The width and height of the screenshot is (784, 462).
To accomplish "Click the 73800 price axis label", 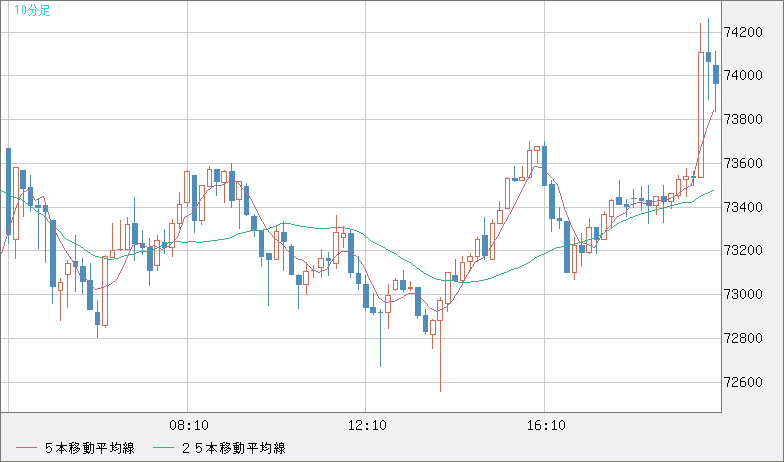I will point(744,120).
